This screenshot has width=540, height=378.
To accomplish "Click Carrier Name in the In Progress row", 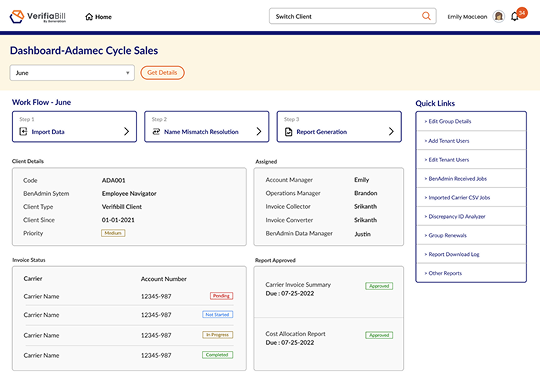I will (41, 335).
